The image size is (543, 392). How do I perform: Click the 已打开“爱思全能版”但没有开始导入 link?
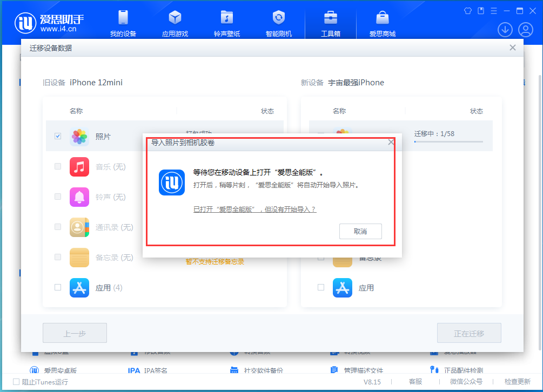254,209
